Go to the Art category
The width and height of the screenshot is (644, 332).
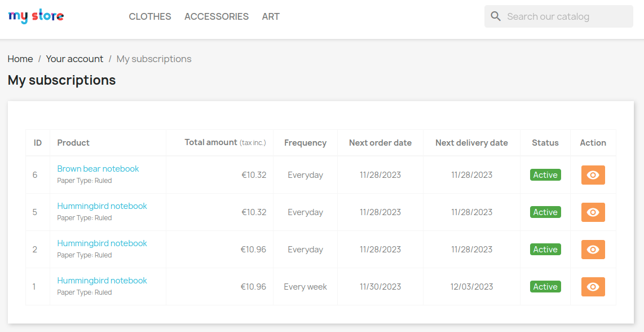tap(271, 16)
